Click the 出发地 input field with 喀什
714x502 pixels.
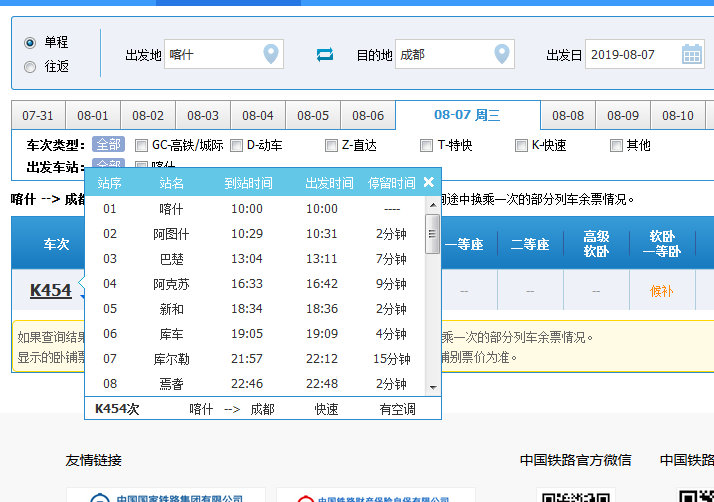tap(214, 55)
